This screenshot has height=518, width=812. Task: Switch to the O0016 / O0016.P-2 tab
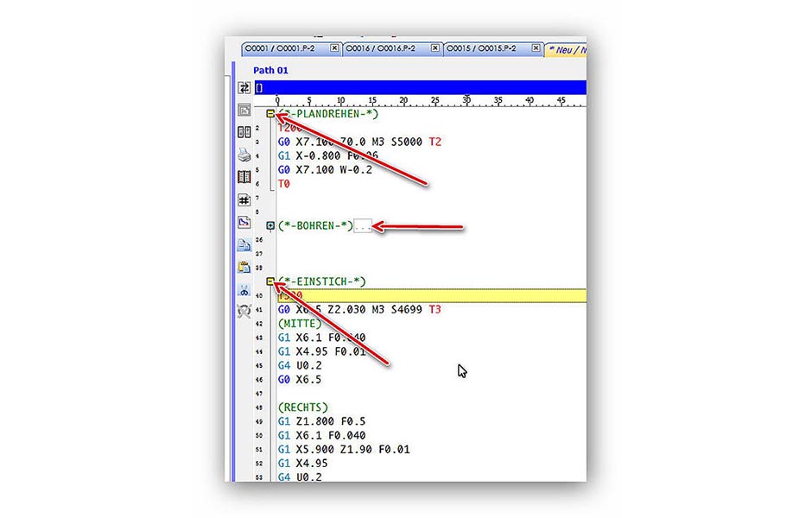[x=383, y=49]
